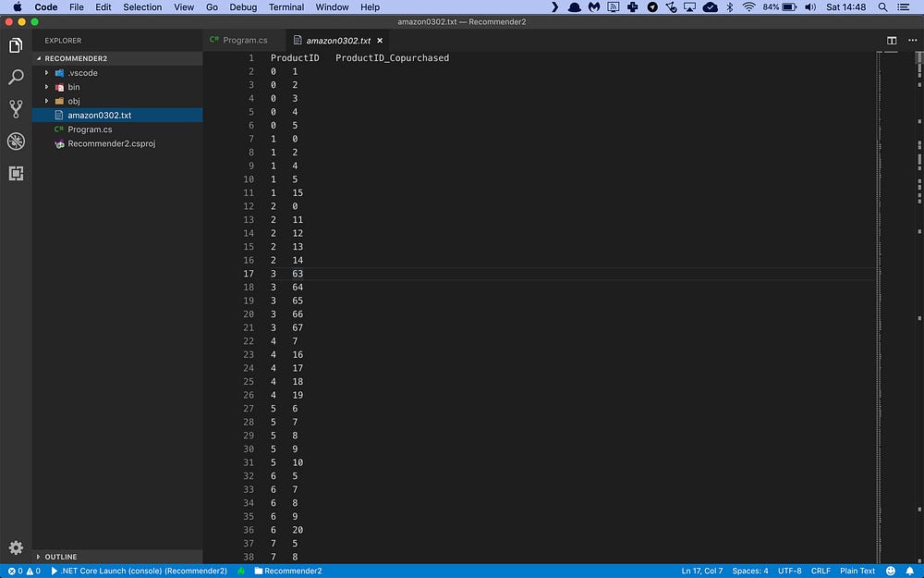Open Program.cs from the explorer tree
The height and width of the screenshot is (578, 924).
(118, 129)
